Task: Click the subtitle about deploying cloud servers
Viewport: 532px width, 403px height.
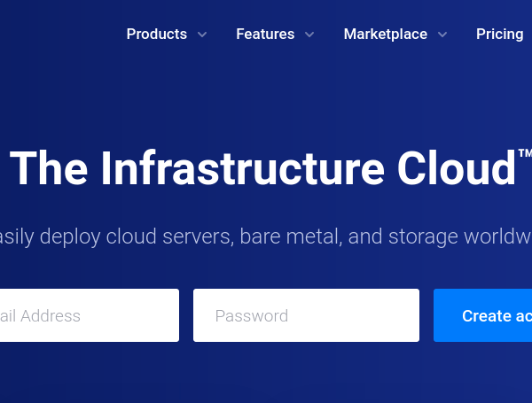Action: click(266, 236)
